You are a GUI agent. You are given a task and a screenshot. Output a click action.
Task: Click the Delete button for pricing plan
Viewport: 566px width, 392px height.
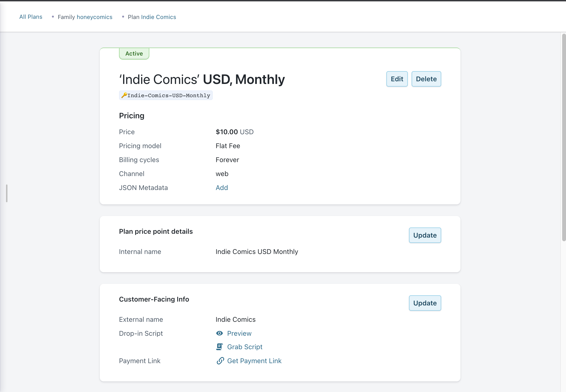coord(426,79)
